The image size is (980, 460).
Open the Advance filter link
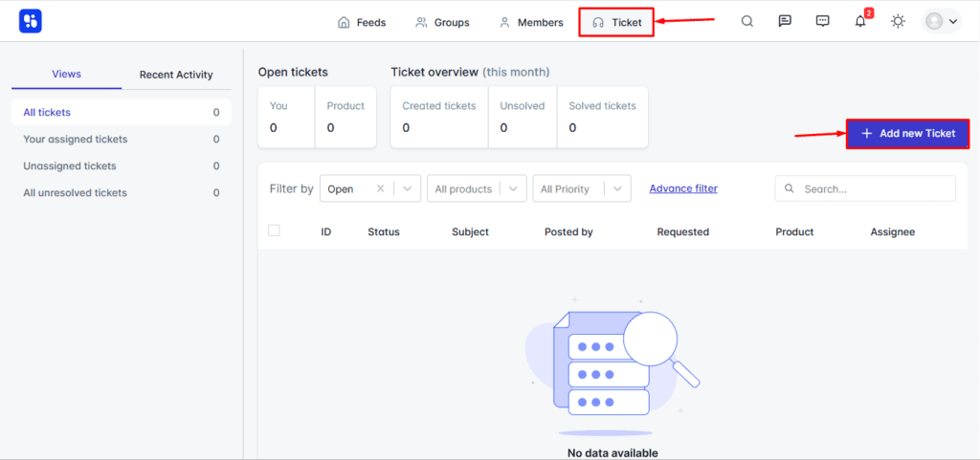point(683,188)
